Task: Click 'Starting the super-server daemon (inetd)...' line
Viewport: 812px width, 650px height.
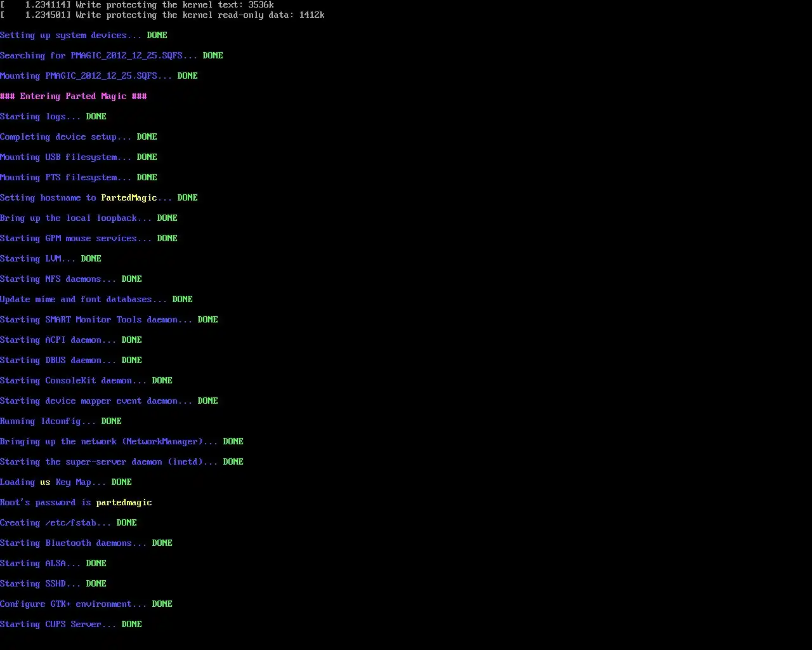Action: pyautogui.click(x=122, y=461)
